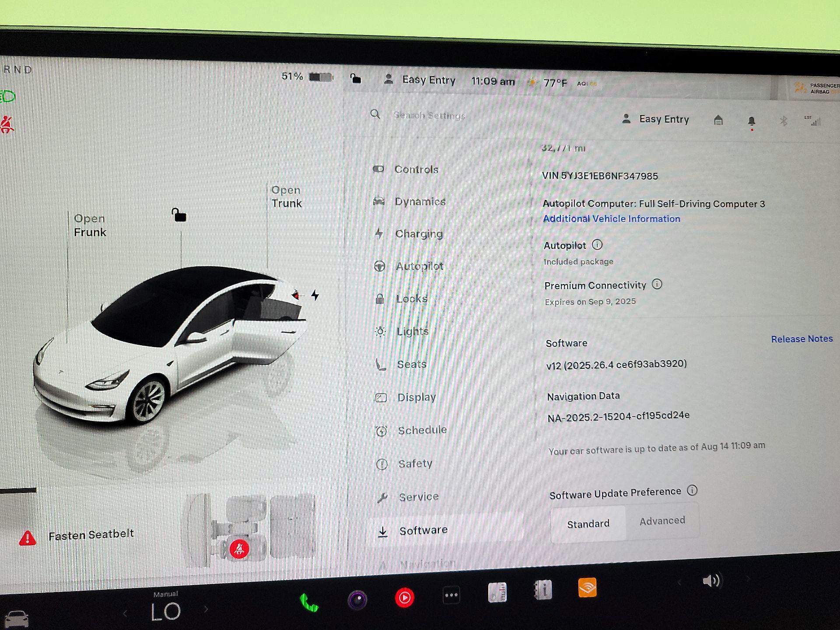Lower temperature with left arrow

125,614
